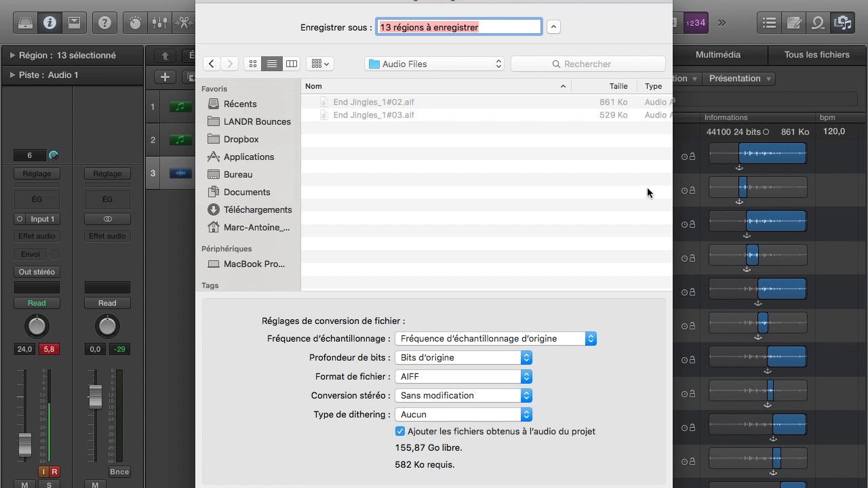Toggle the Inspector info icon

pos(50,23)
